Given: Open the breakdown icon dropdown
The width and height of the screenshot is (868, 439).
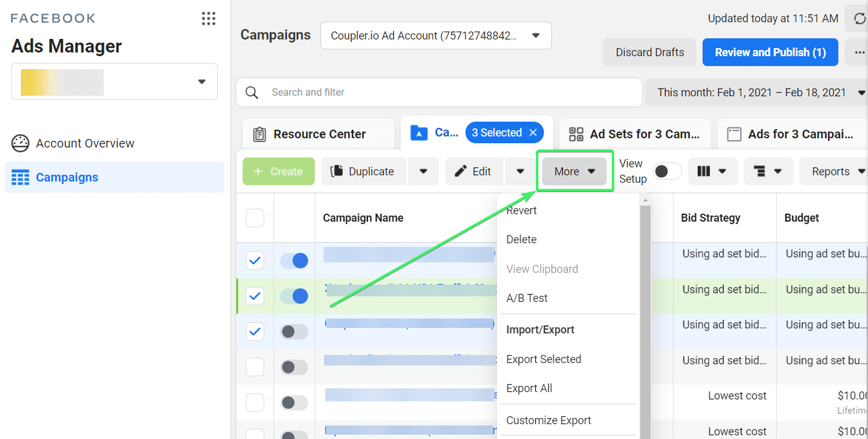Looking at the screenshot, I should (768, 172).
